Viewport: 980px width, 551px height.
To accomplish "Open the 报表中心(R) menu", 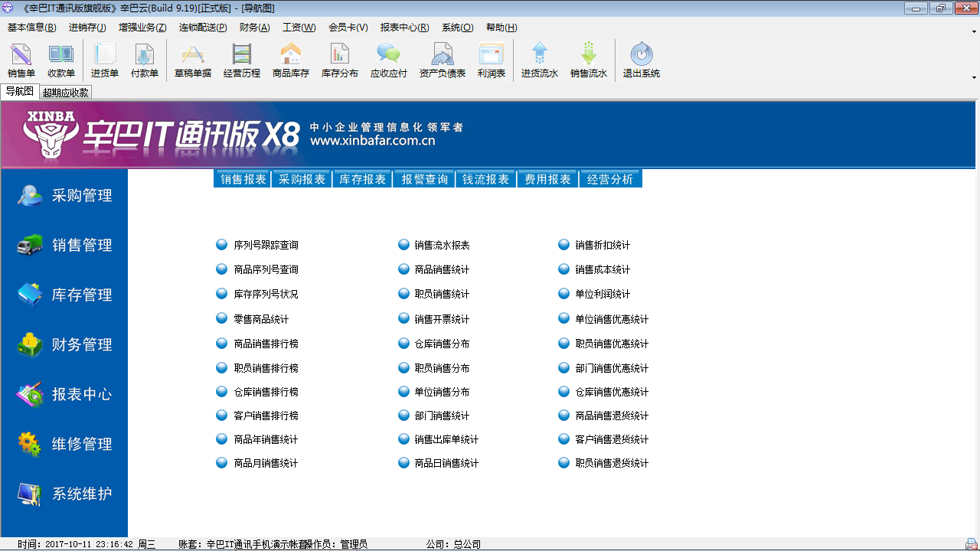I will tap(405, 28).
